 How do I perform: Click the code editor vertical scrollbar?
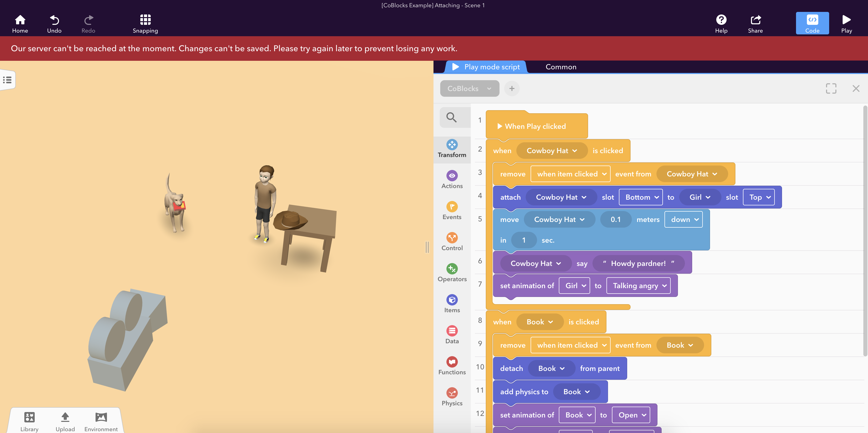point(865,231)
